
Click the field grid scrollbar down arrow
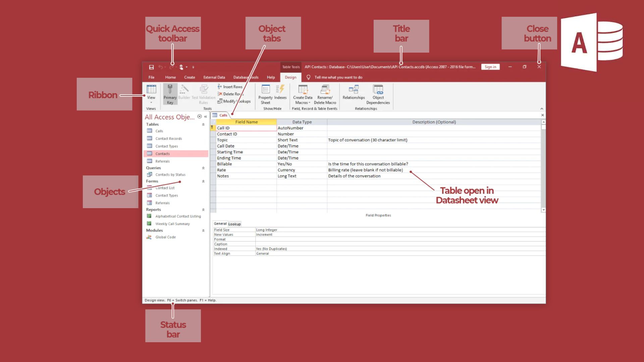(x=543, y=210)
